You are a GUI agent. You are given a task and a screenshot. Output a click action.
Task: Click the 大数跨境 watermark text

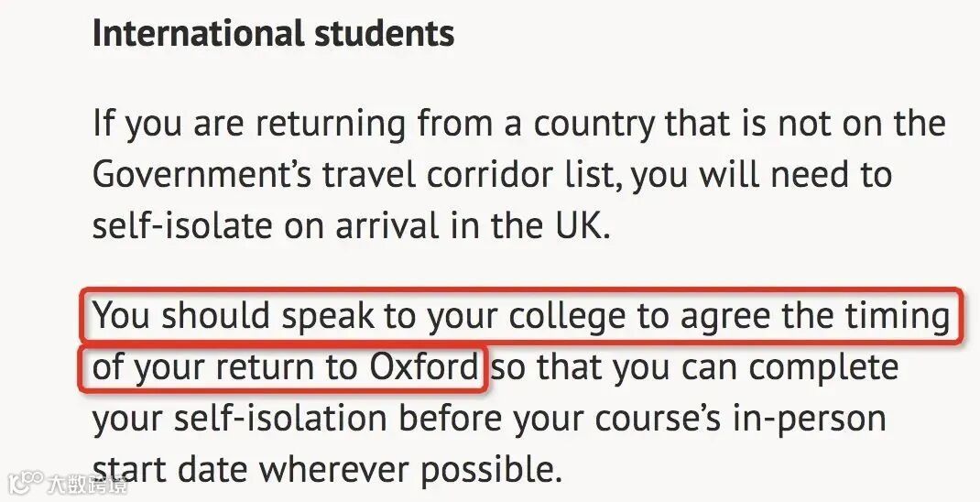(86, 484)
